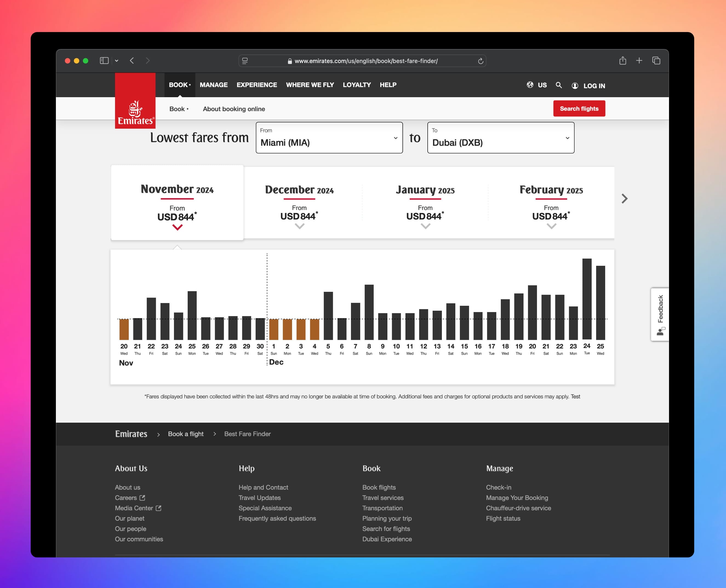This screenshot has height=588, width=726.
Task: Click the Emirates logo
Action: click(135, 100)
